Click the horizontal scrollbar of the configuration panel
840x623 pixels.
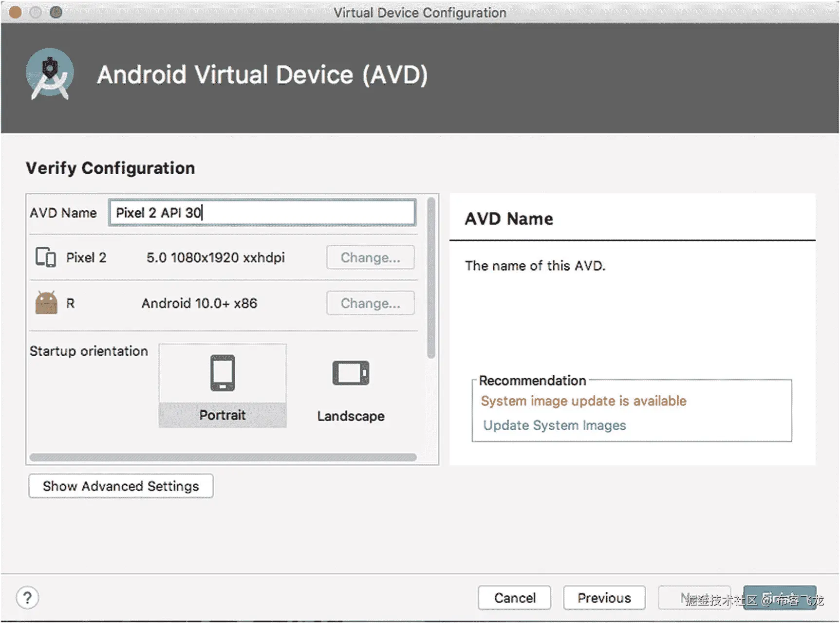click(223, 457)
